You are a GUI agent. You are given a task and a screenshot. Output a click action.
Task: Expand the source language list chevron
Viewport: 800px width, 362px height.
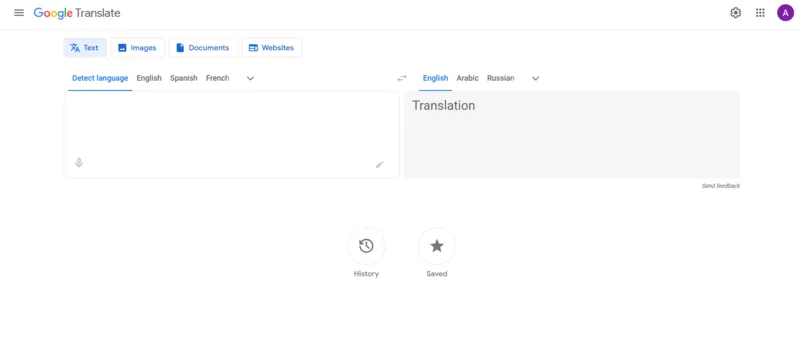click(250, 79)
